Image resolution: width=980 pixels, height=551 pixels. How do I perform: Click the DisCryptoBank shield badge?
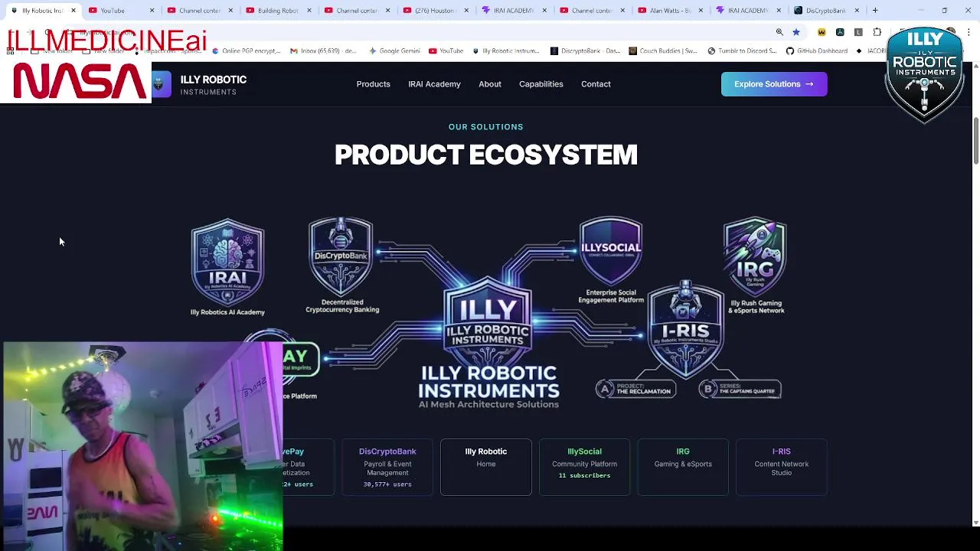point(341,257)
